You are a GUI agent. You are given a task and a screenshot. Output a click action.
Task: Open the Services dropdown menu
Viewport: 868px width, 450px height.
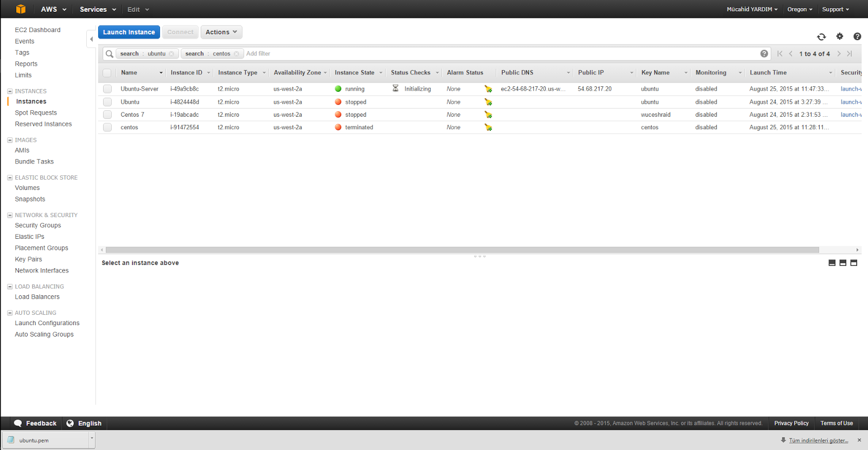tap(98, 9)
